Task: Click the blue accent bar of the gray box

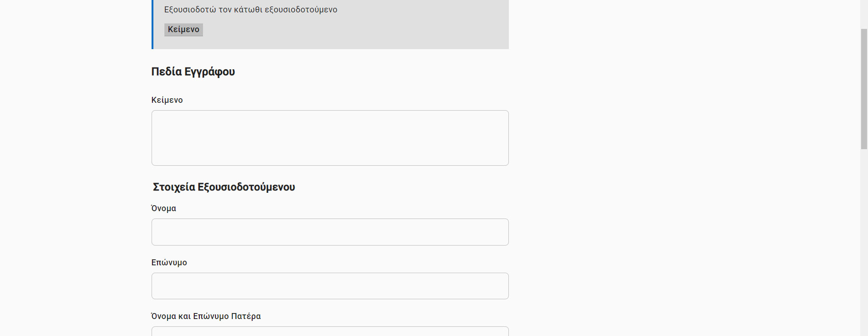Action: coord(152,24)
